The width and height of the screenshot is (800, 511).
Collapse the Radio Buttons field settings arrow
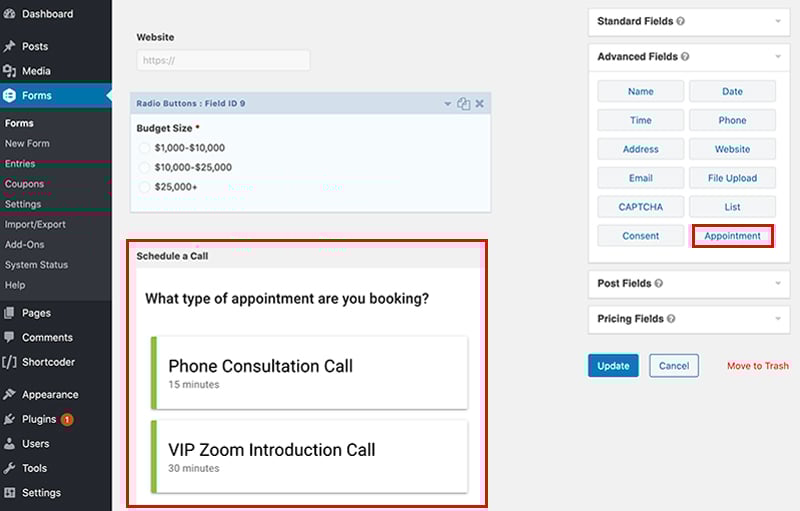[447, 104]
